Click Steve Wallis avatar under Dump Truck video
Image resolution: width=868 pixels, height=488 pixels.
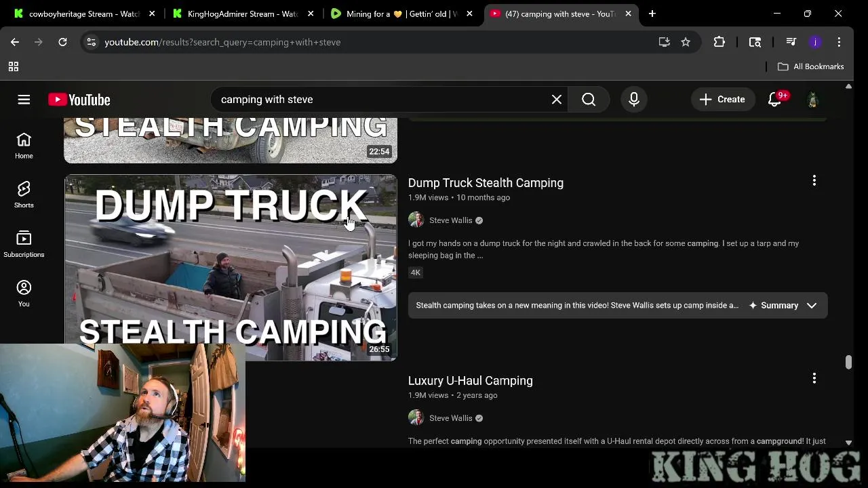coord(416,220)
